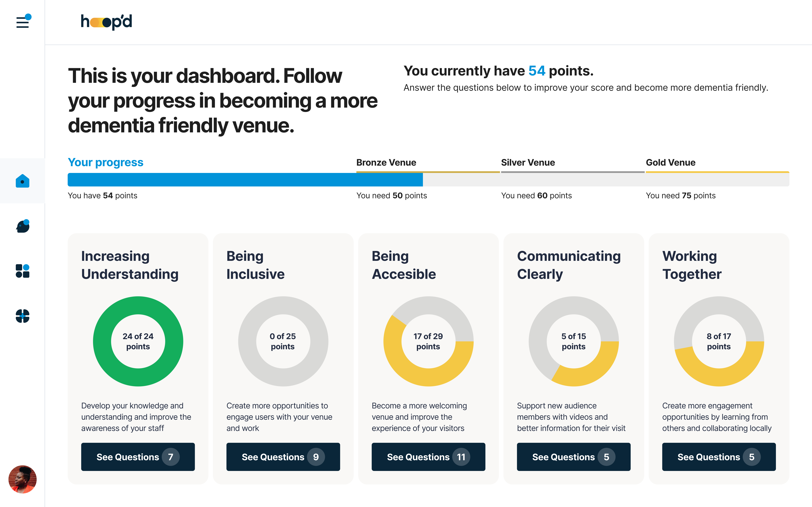Select the Bronze Venue milestone label
This screenshot has height=507, width=812.
tap(386, 163)
